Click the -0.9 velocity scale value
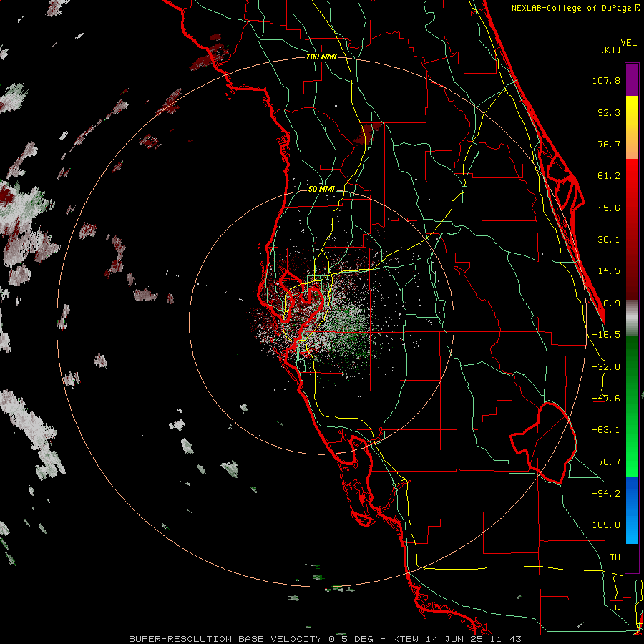Viewport: 644px width, 644px height. [x=609, y=303]
